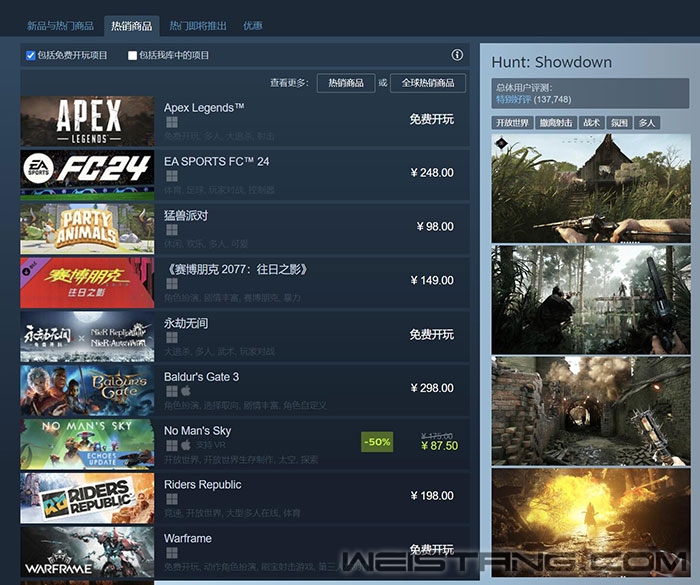Click ¥ 98.00 price
Image resolution: width=700 pixels, height=585 pixels.
click(435, 227)
